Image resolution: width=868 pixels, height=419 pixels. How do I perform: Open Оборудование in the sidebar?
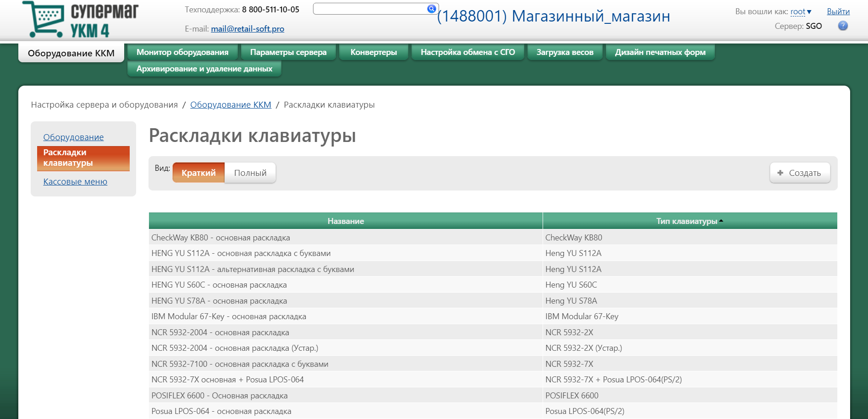pyautogui.click(x=73, y=137)
